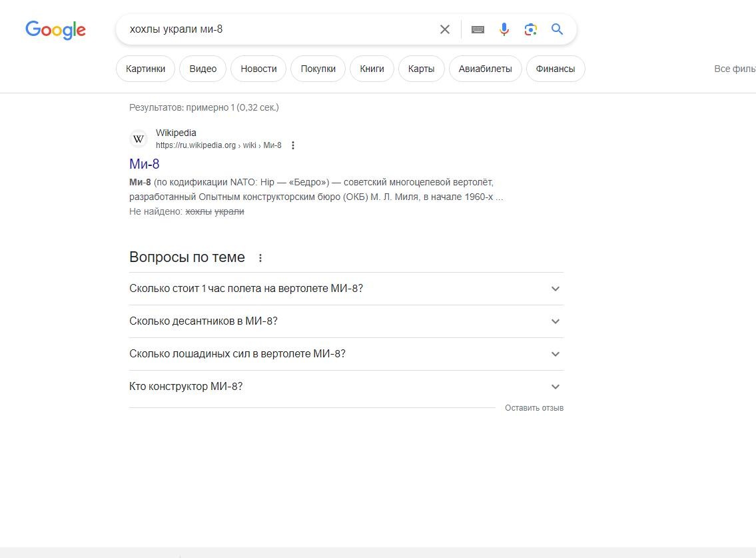Select the Авиабилеты filter tab
This screenshot has height=558, width=756.
(x=485, y=69)
